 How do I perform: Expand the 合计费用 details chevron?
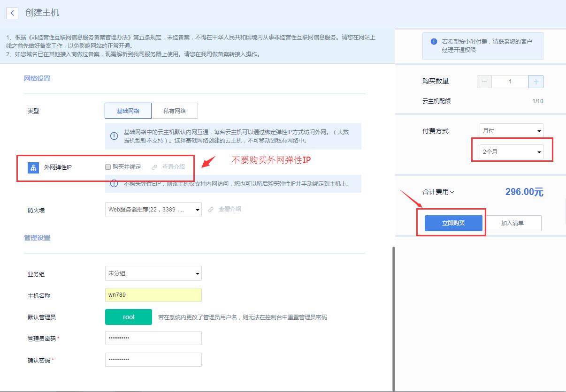[x=452, y=192]
